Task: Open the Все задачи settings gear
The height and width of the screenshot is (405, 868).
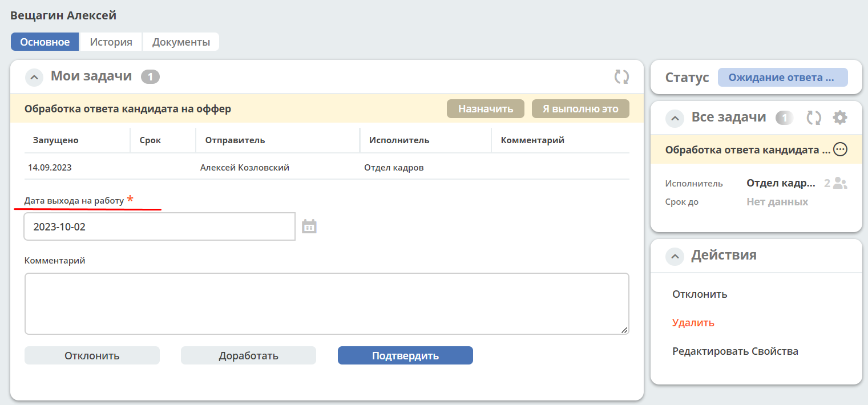Action: tap(839, 118)
